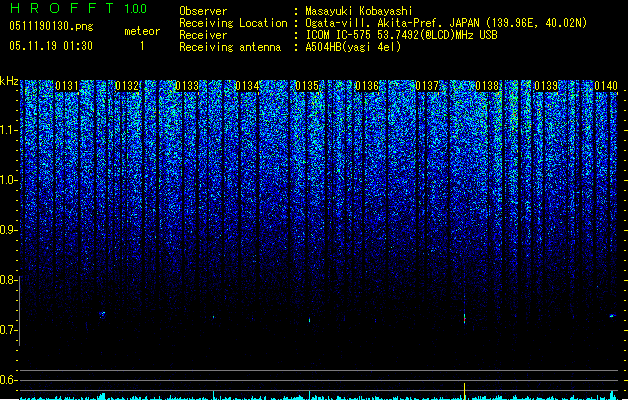This screenshot has height=400, width=629.
Task: Click the 0137 time marker
Action: coord(427,86)
